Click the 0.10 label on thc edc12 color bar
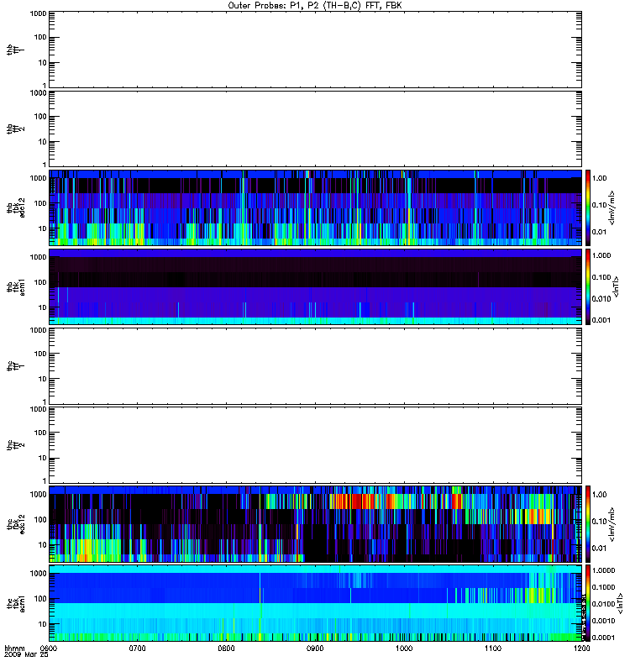The height and width of the screenshot is (672, 630). (x=599, y=521)
